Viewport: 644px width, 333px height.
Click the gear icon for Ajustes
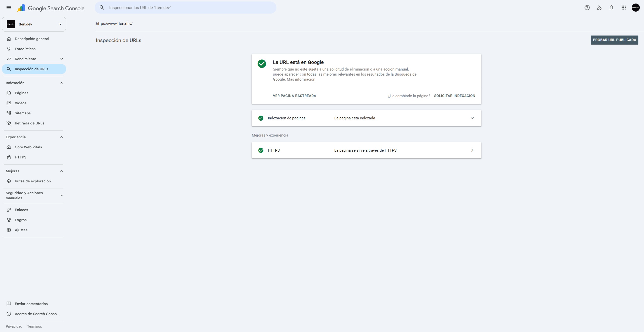(9, 230)
